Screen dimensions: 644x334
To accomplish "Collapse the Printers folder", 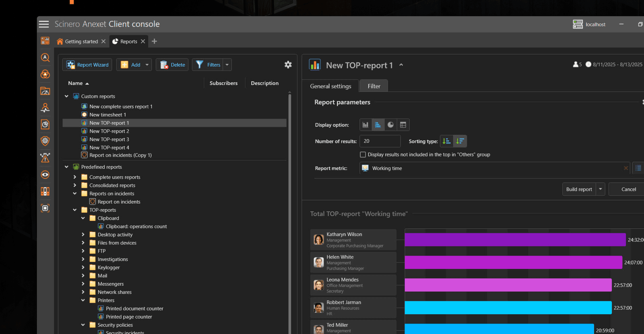I will 83,300.
